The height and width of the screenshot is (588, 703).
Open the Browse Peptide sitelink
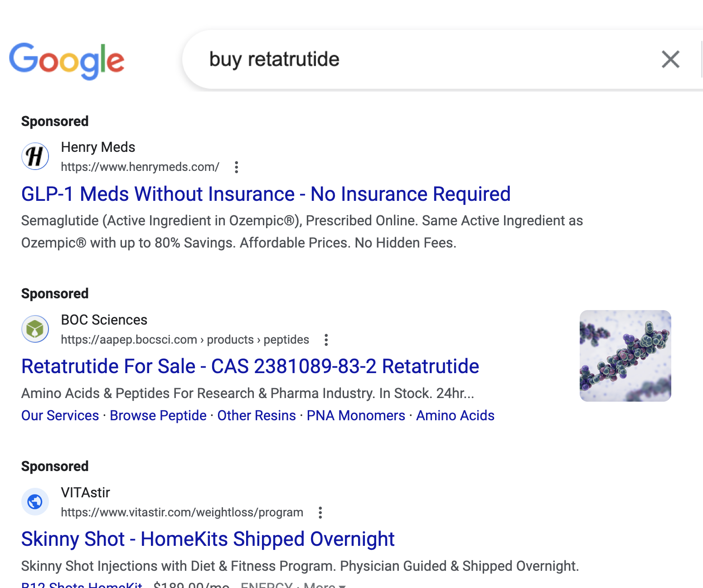(x=158, y=416)
